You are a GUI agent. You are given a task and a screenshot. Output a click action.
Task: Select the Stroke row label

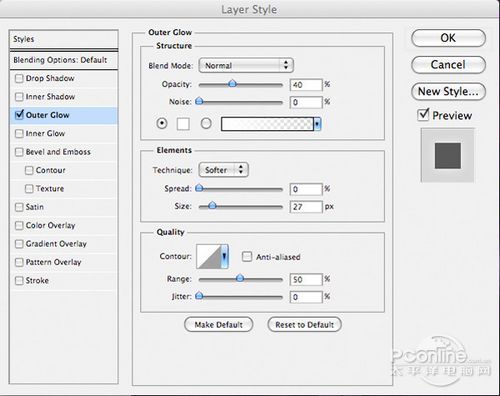point(37,281)
